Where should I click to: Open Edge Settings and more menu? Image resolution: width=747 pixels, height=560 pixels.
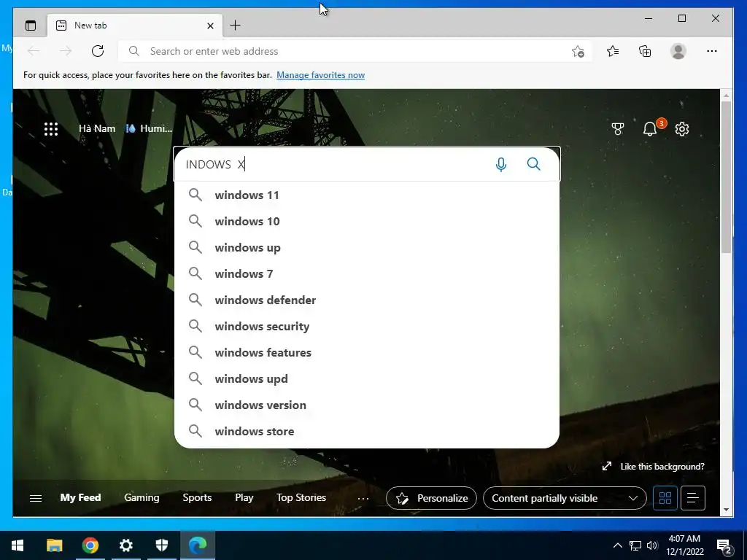pos(712,51)
